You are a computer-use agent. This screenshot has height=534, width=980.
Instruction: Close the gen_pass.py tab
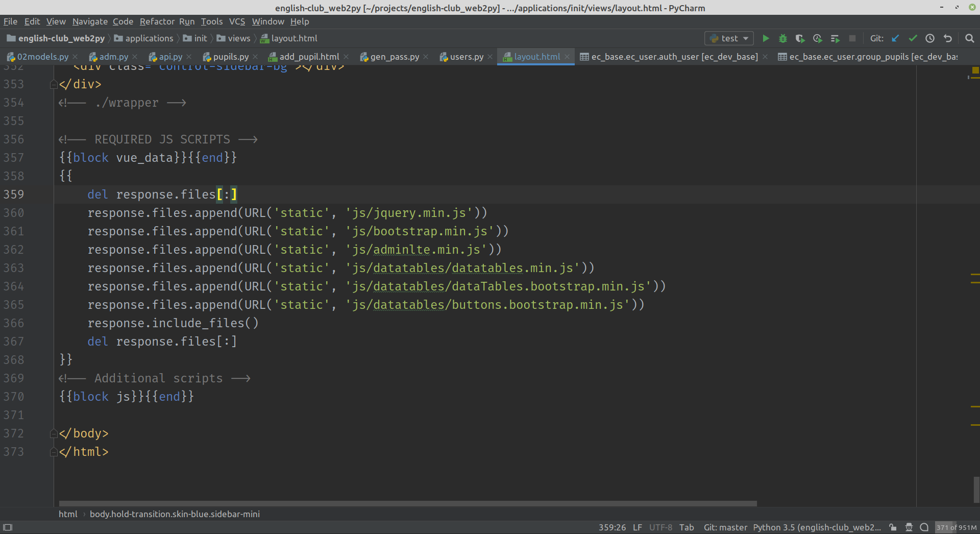426,57
